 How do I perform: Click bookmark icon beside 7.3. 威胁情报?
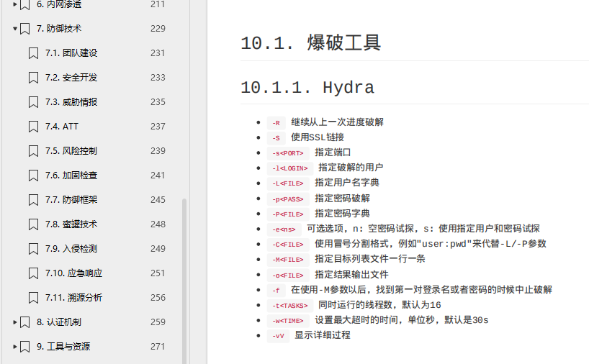click(33, 102)
